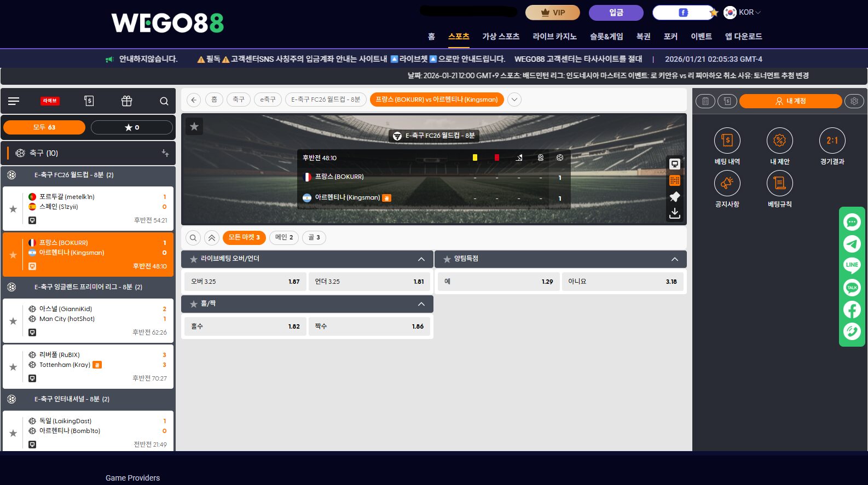Open the LINE contact icon
868x485 pixels.
(x=852, y=266)
